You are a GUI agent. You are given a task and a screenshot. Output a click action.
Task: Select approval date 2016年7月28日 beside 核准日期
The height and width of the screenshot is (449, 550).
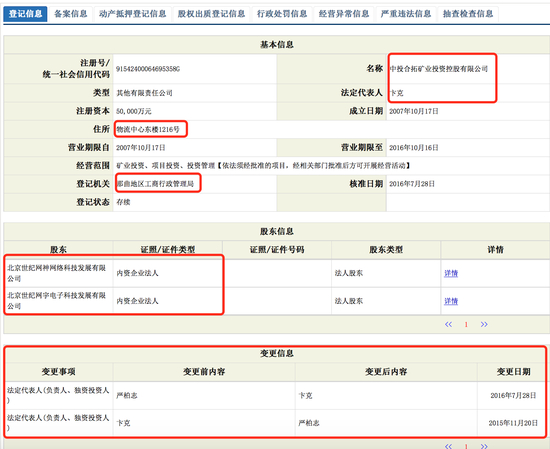point(412,184)
